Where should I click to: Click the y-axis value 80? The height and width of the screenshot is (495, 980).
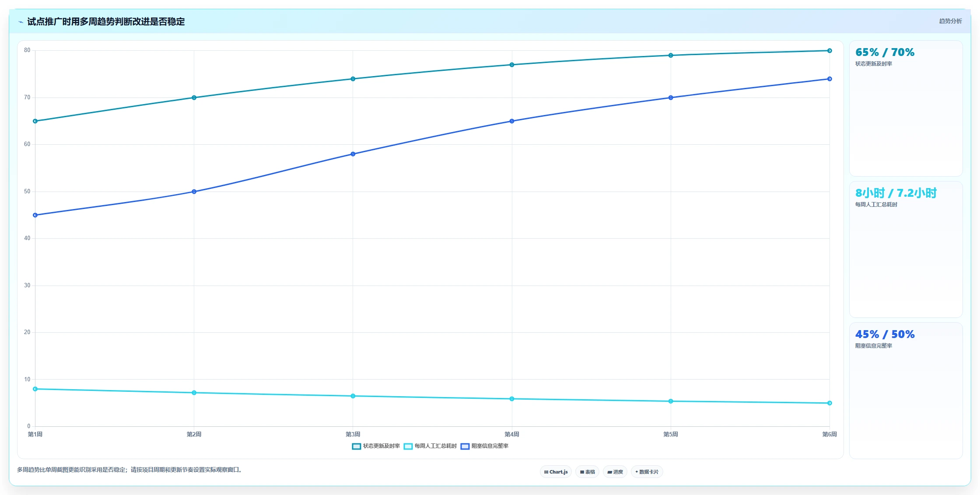coord(27,50)
